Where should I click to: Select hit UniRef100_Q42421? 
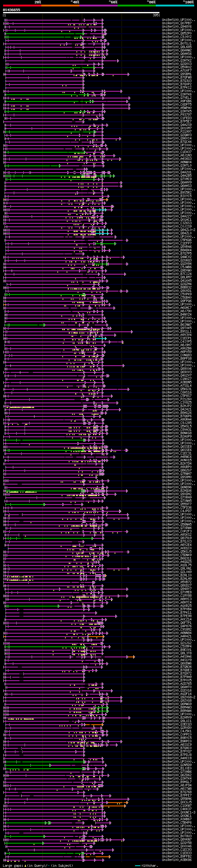coord(177,410)
